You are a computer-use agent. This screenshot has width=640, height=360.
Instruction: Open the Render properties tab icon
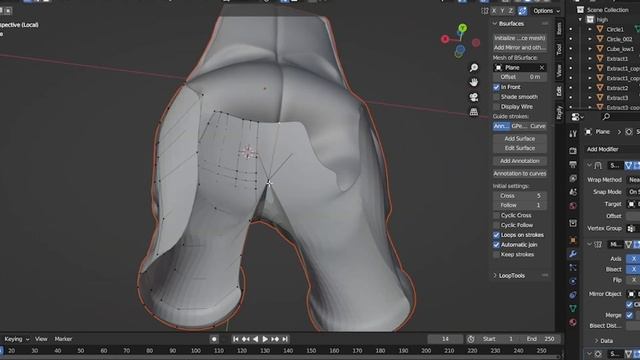tap(573, 151)
